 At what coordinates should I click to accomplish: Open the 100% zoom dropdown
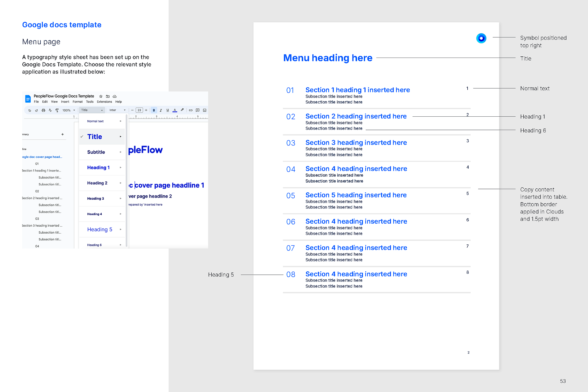(x=69, y=110)
